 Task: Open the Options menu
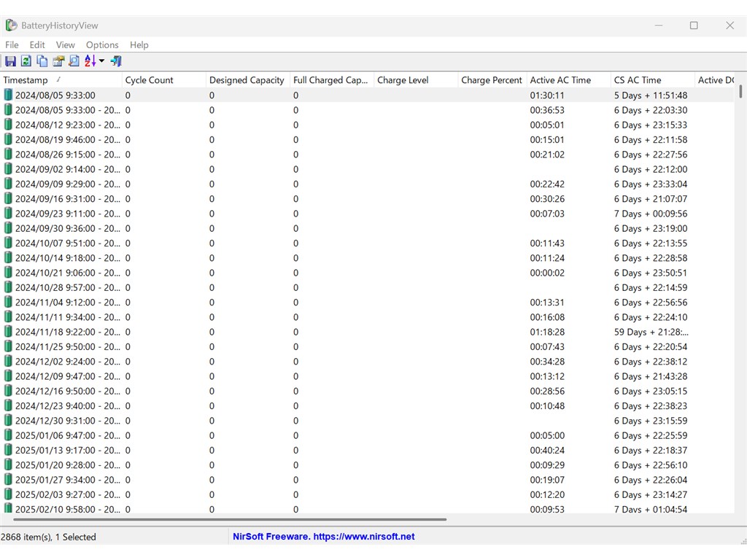(x=102, y=44)
